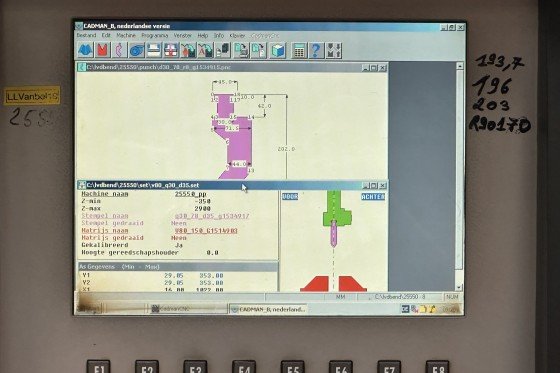The image size is (560, 373).
Task: Click the ACHTER view button
Action: tap(373, 197)
